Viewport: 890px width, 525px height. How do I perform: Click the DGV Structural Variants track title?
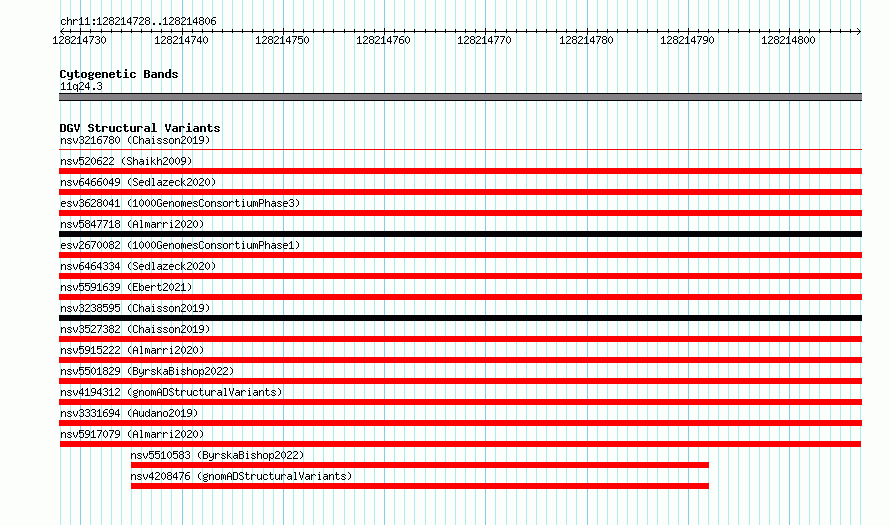(140, 128)
